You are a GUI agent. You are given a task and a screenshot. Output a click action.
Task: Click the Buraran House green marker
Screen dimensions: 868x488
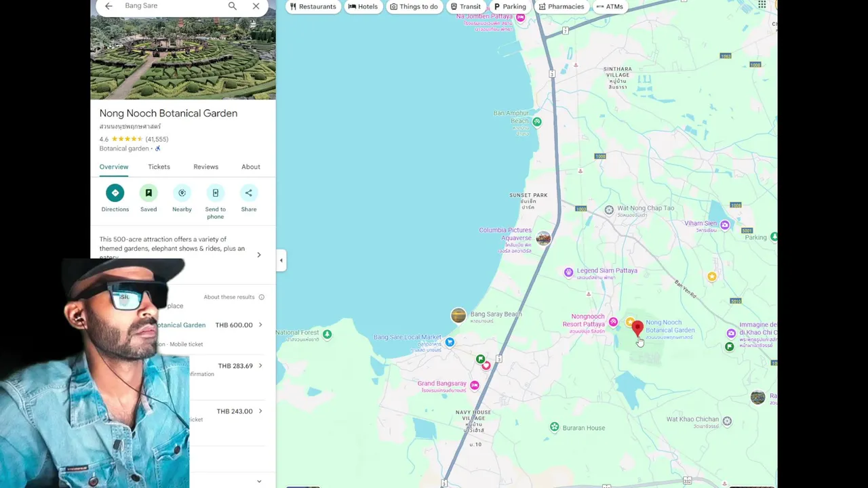pos(555,427)
